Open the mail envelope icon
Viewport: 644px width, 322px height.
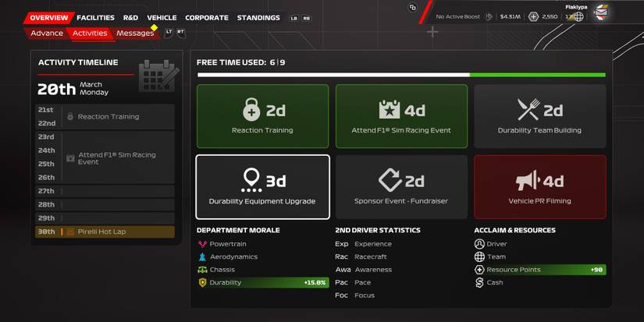click(x=602, y=13)
